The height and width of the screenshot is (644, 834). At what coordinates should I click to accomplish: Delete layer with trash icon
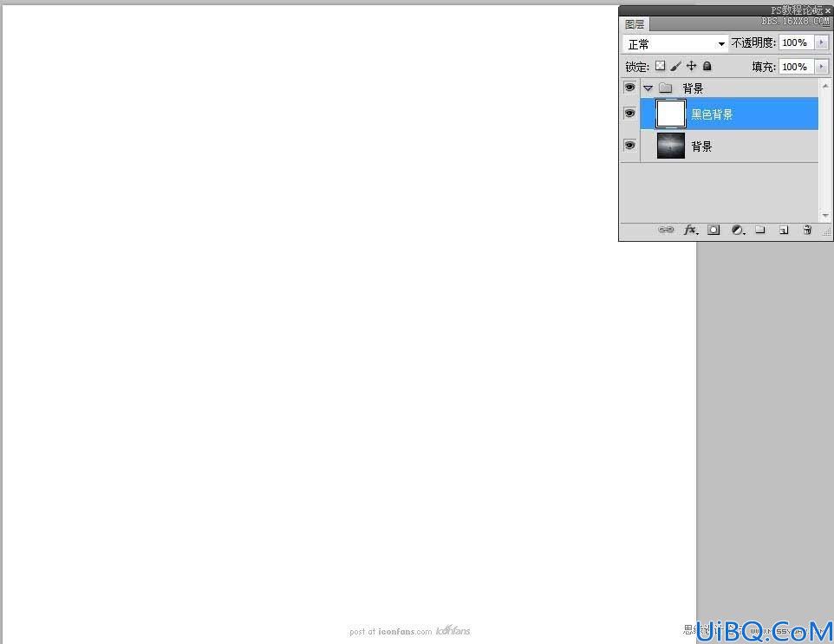click(807, 230)
